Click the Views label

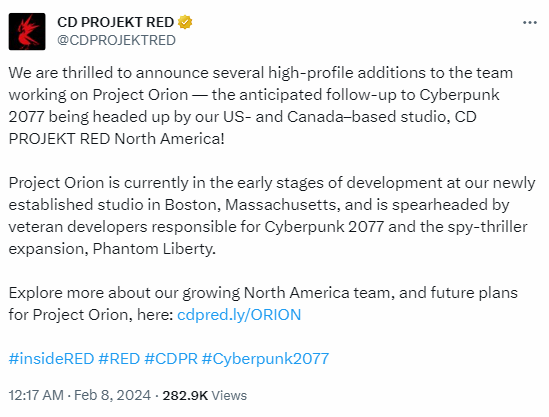coord(229,395)
